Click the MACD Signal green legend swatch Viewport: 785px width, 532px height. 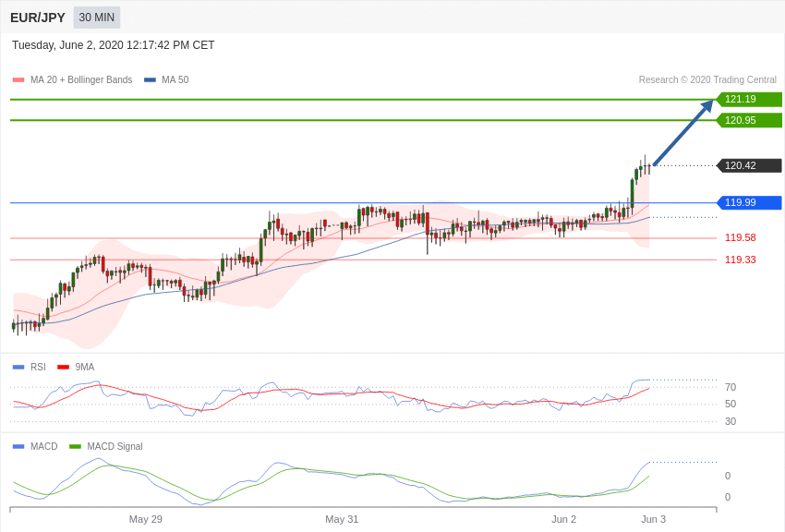pyautogui.click(x=75, y=446)
